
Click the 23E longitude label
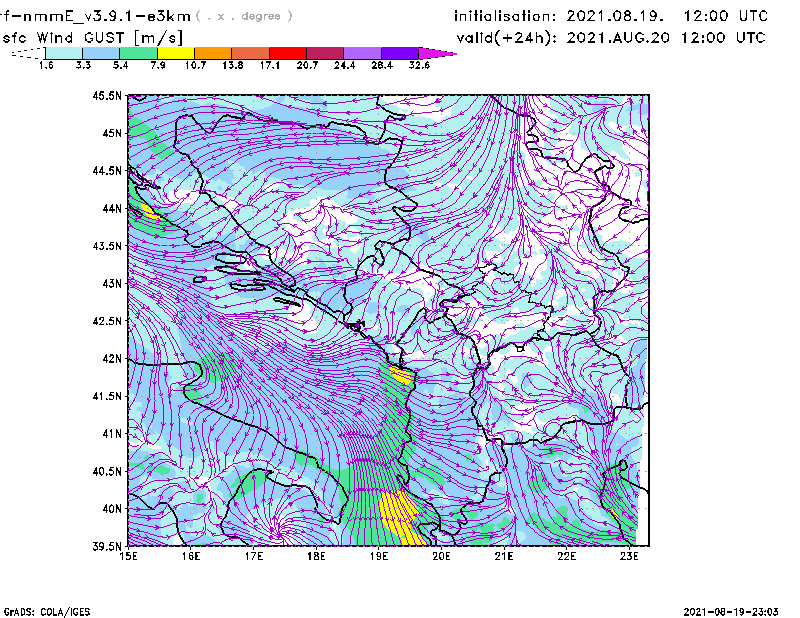coord(629,556)
